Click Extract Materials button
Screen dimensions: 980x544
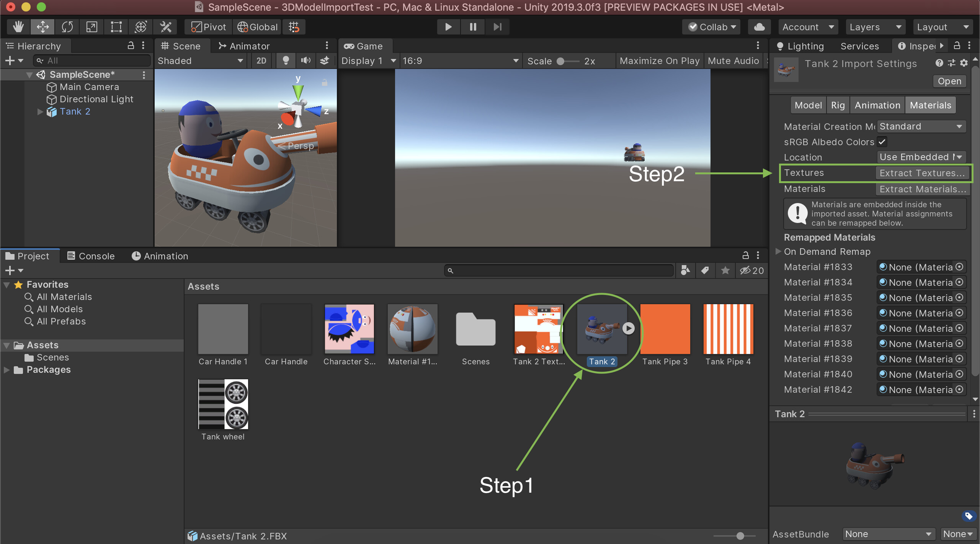(922, 189)
